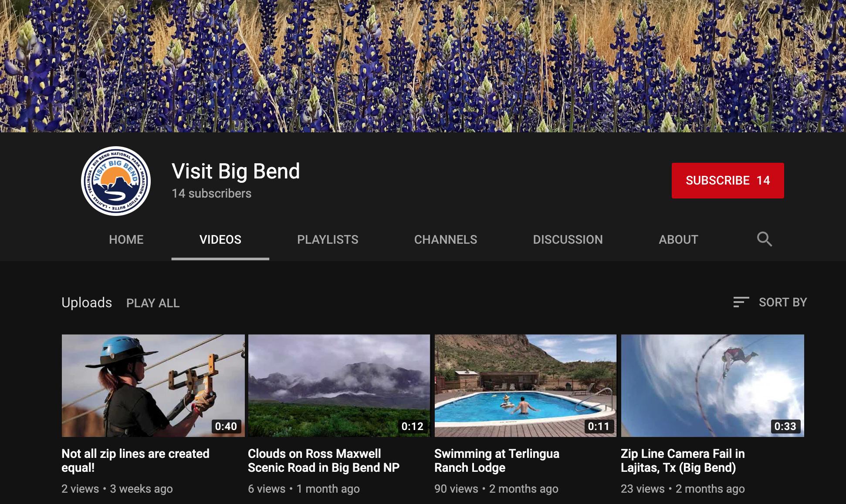Click the 0:11 duration badge
The width and height of the screenshot is (846, 504).
[x=599, y=426]
